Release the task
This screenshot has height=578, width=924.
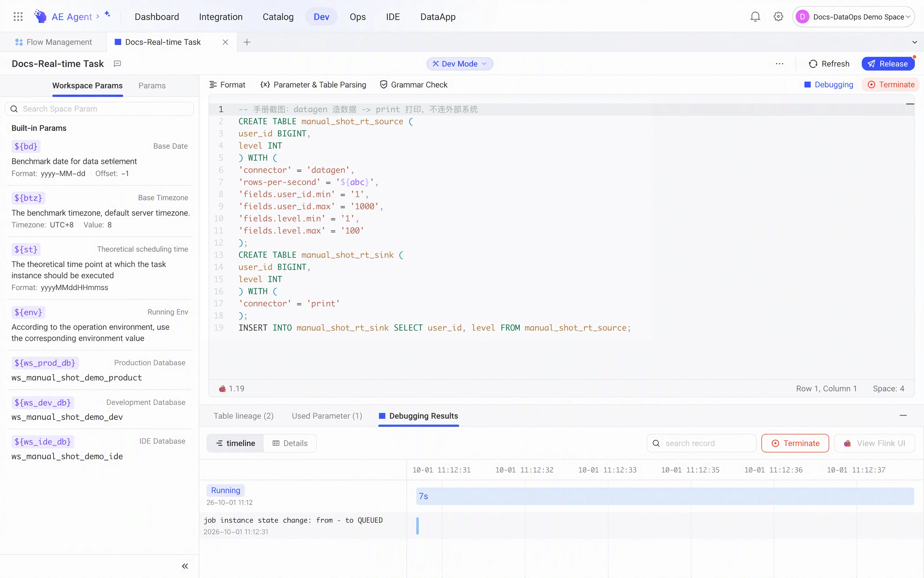click(x=888, y=64)
